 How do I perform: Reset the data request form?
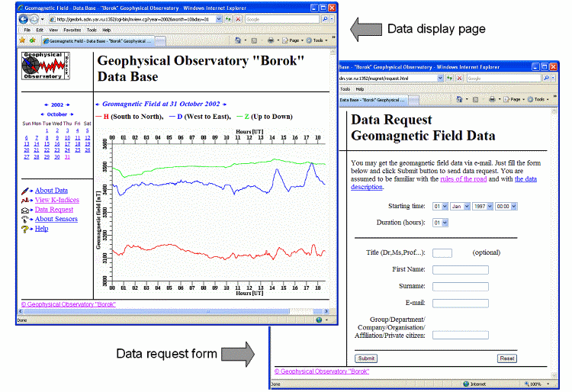(506, 358)
